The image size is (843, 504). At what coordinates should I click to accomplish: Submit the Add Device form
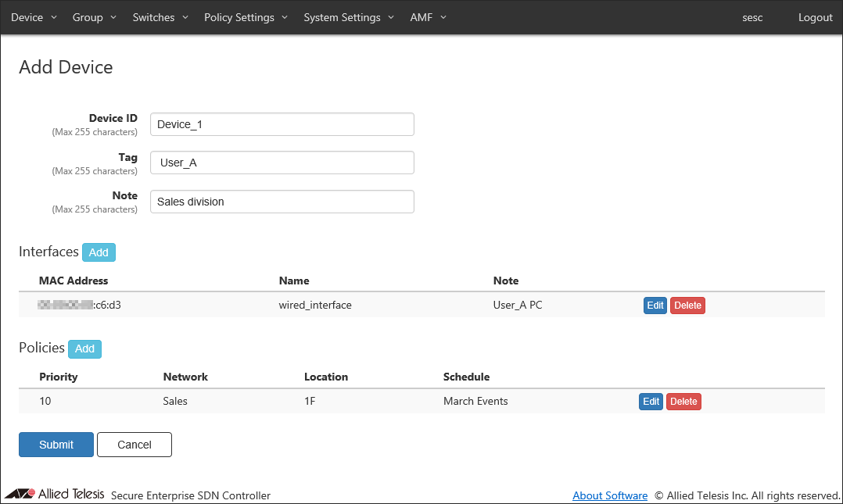point(56,445)
